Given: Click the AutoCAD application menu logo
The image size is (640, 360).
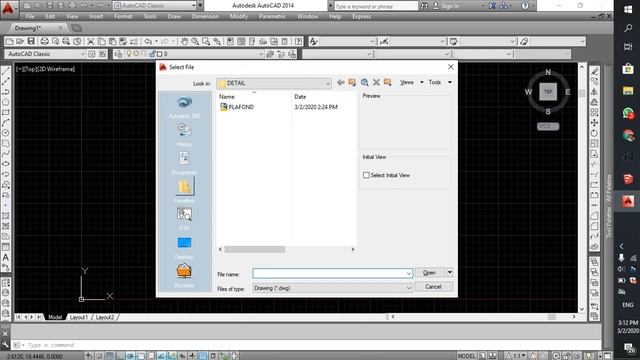Looking at the screenshot, I should pyautogui.click(x=8, y=8).
